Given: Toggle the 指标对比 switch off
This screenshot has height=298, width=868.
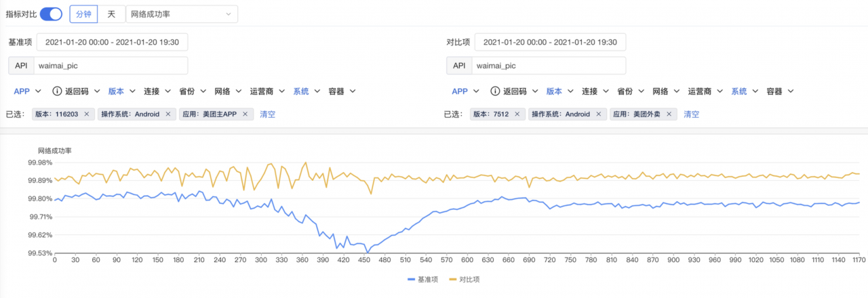Looking at the screenshot, I should [x=51, y=14].
